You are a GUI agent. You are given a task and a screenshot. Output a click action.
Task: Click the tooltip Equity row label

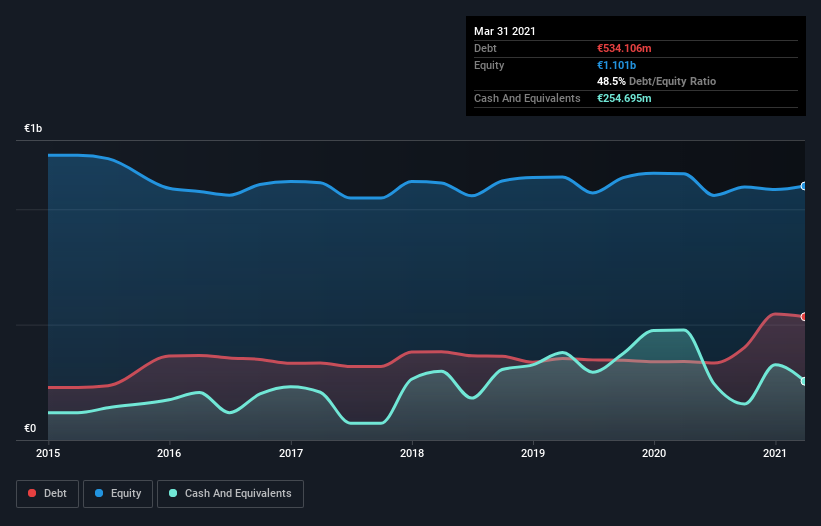point(489,65)
